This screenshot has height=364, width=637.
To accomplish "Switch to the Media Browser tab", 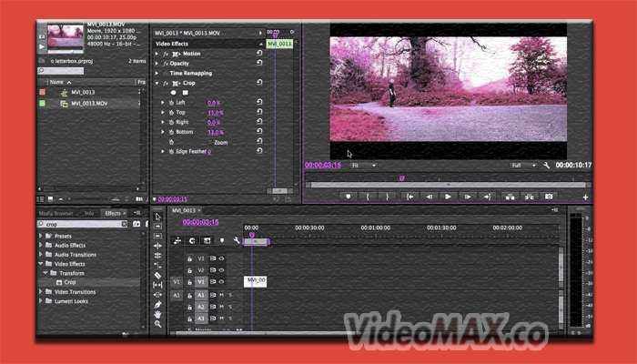I will (56, 213).
